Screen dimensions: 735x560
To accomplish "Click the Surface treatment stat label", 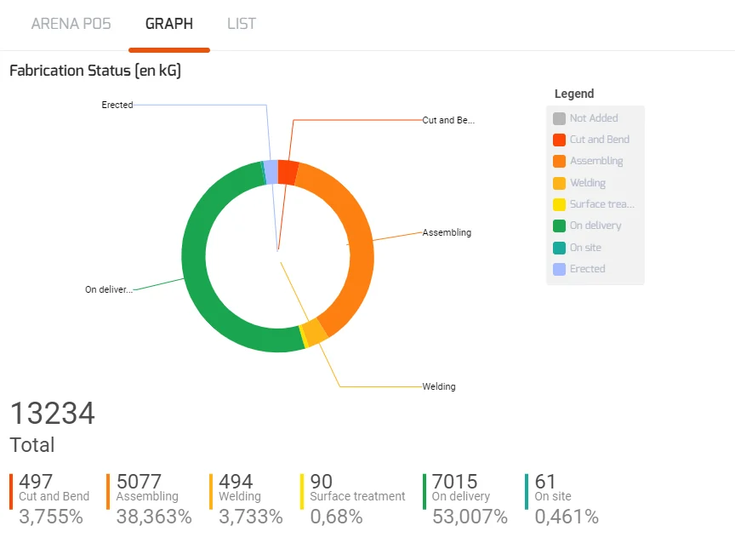I will tap(357, 496).
